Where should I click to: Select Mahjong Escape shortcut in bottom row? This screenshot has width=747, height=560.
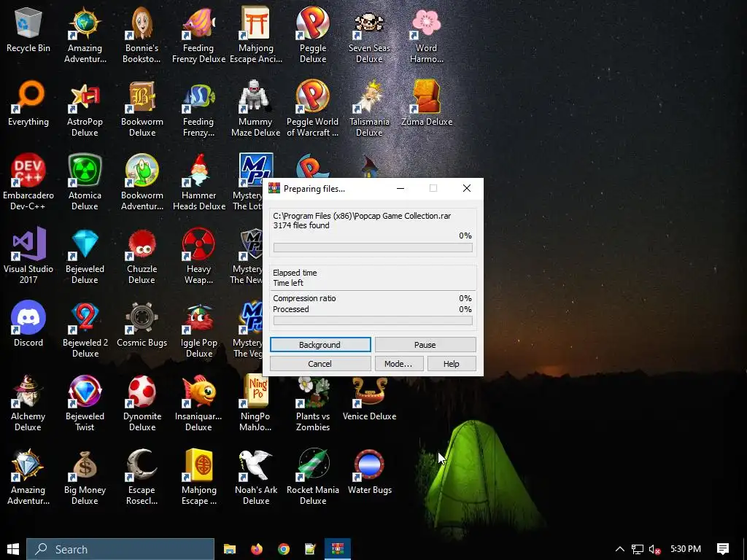coord(199,477)
